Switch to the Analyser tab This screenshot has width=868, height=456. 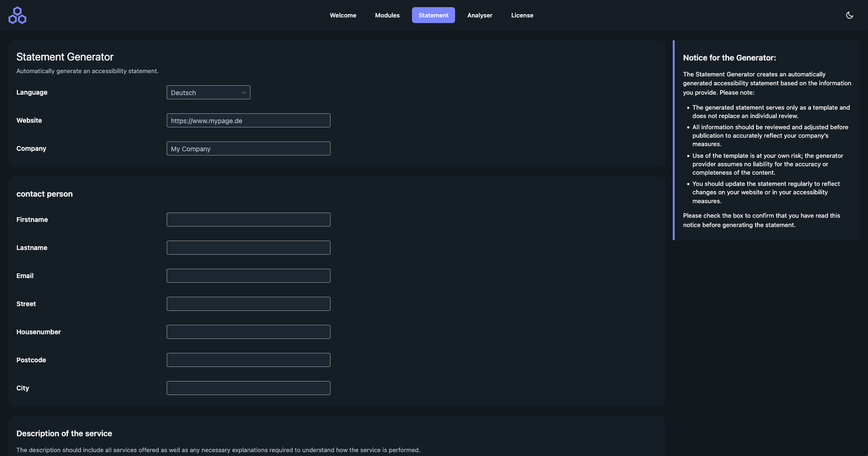click(480, 15)
